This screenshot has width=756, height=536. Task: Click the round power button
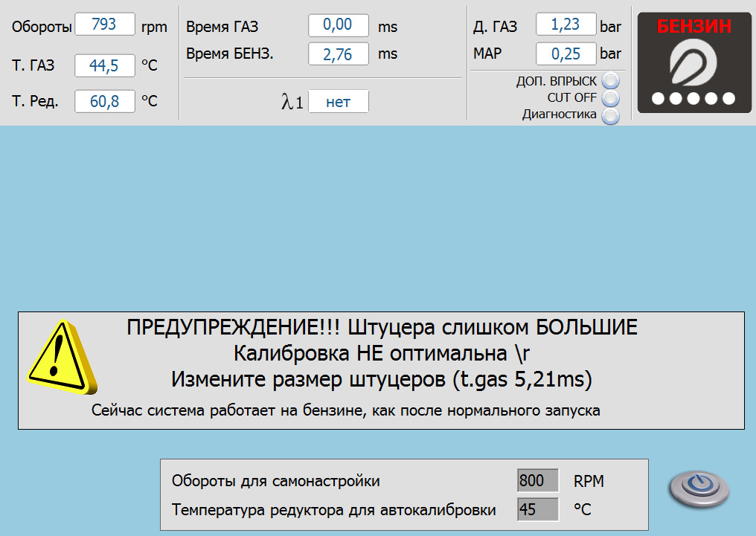699,489
